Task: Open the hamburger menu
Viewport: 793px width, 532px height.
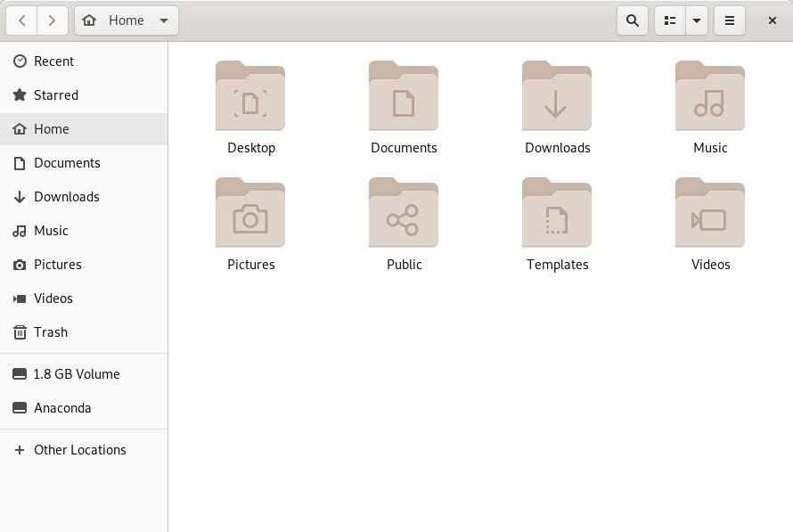Action: (x=730, y=20)
